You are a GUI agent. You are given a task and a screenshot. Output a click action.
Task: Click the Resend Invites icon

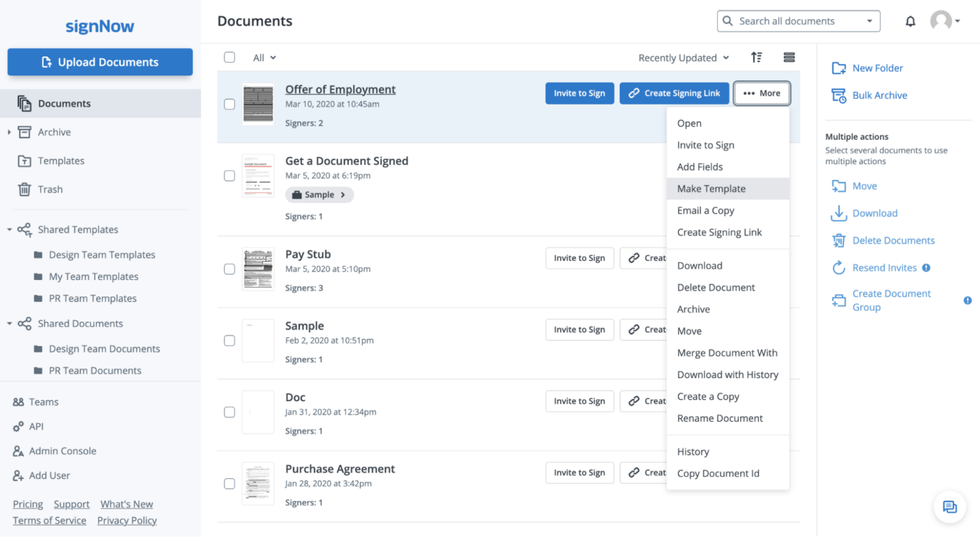840,268
